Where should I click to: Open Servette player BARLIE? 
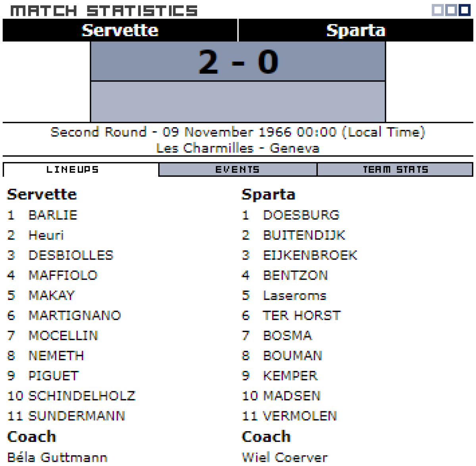click(x=53, y=215)
